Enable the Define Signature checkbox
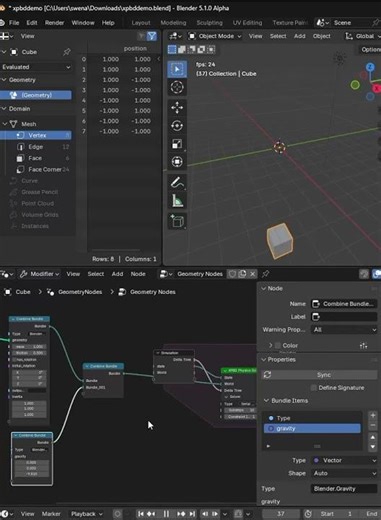This screenshot has width=381, height=520. pyautogui.click(x=313, y=388)
